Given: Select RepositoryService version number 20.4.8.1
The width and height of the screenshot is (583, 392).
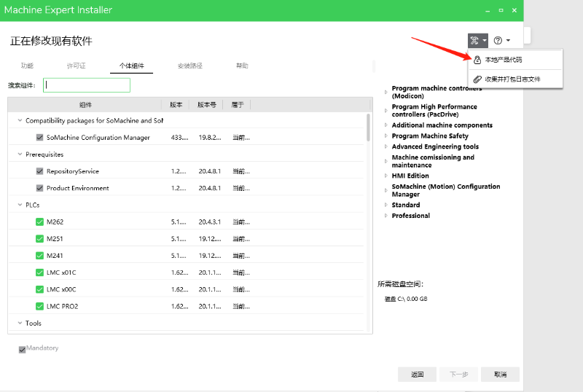Looking at the screenshot, I should tap(210, 171).
